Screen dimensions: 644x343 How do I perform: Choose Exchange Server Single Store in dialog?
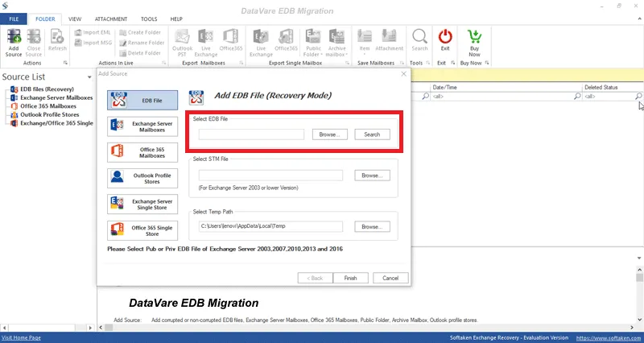[x=142, y=205]
